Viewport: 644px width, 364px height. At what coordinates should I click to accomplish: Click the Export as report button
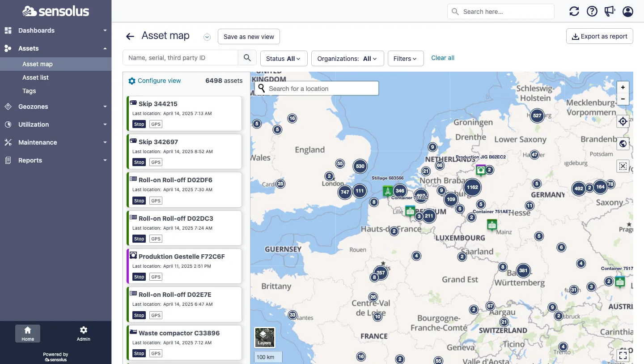click(x=600, y=36)
